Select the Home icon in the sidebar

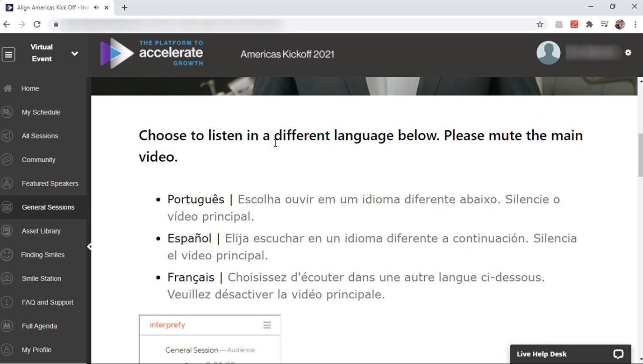pos(8,88)
